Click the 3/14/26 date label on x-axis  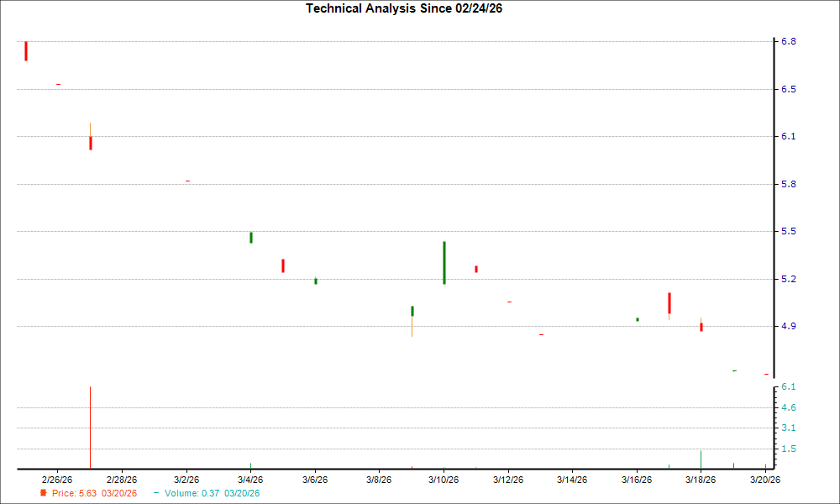[572, 480]
